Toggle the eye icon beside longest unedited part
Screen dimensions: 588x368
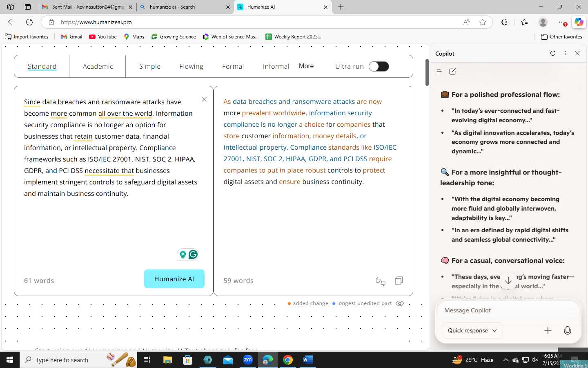click(400, 303)
